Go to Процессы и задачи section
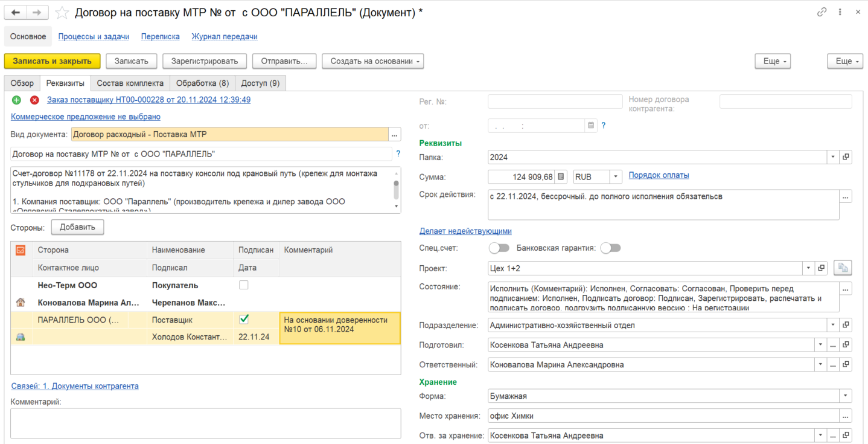 click(94, 36)
